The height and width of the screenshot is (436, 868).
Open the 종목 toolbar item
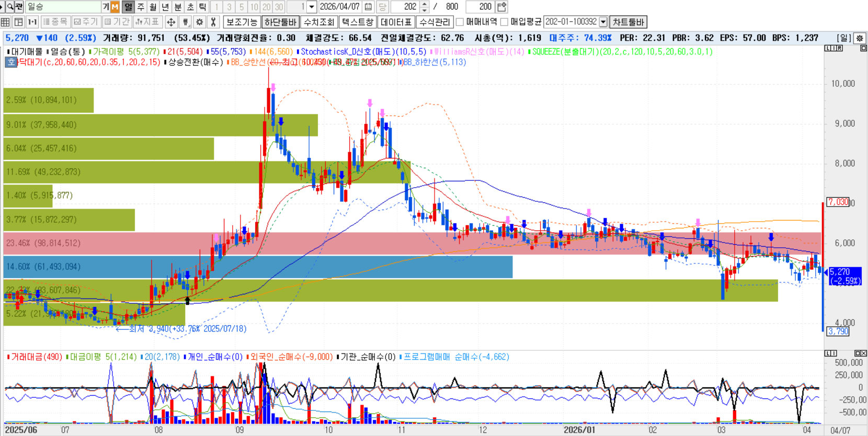(55, 22)
